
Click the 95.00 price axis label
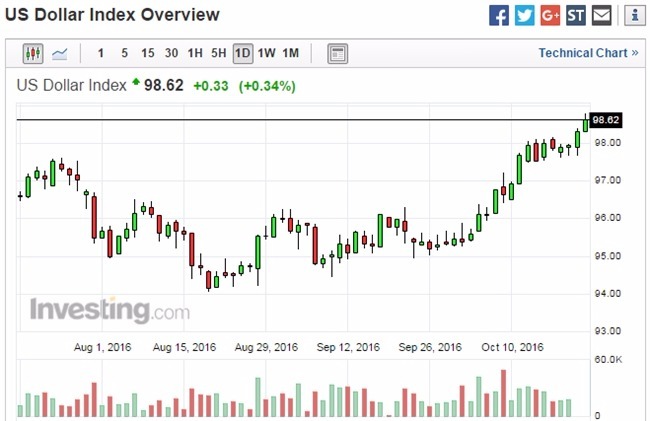coord(608,256)
